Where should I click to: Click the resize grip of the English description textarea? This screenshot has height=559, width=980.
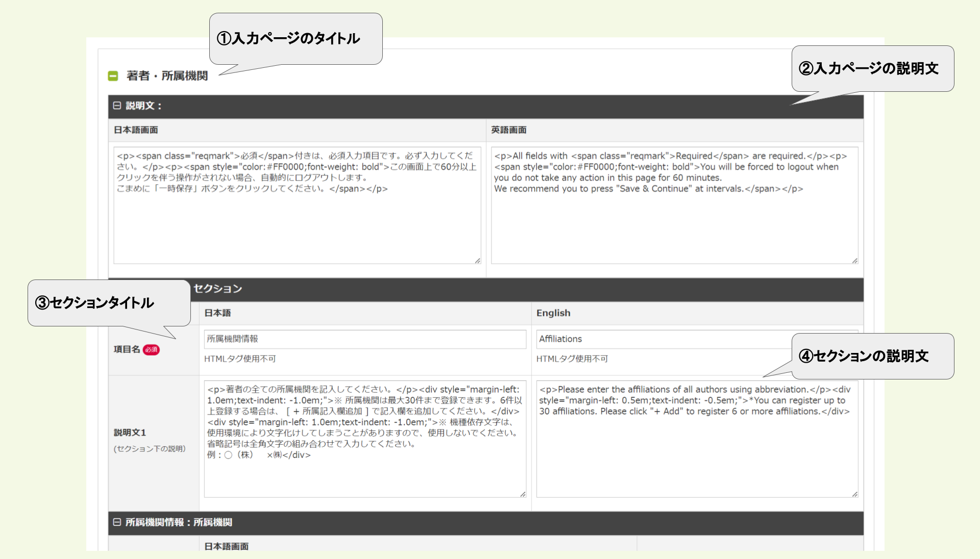[x=854, y=261]
